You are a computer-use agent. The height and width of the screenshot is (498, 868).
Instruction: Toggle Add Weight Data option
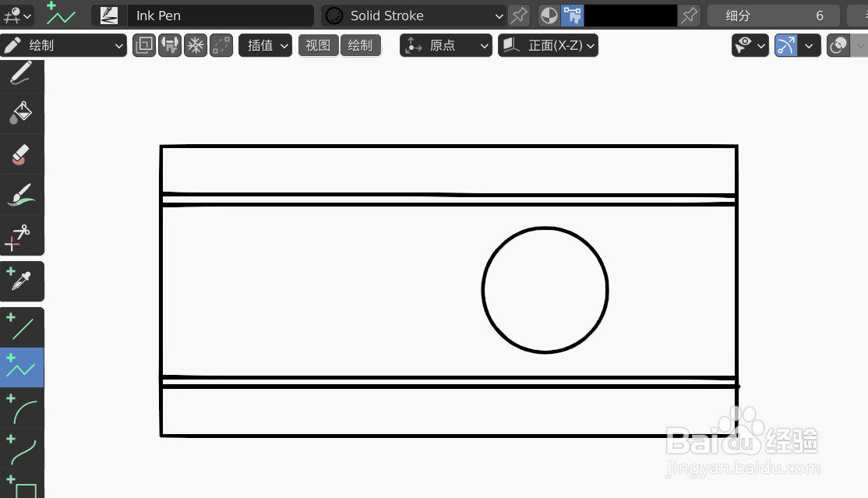pyautogui.click(x=170, y=45)
